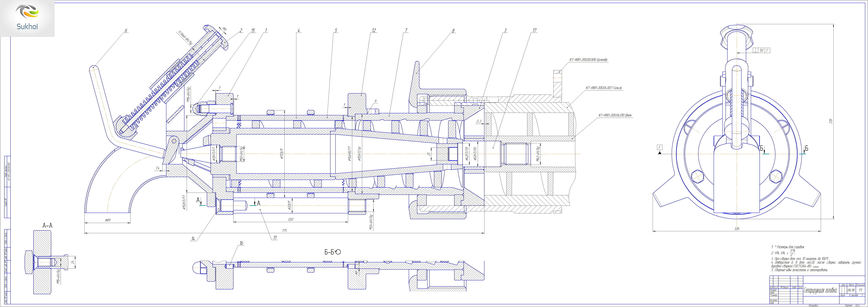Screen dimensions: 868x307
Task: Click the 'Формат А2×4' text
Action: (x=852, y=306)
